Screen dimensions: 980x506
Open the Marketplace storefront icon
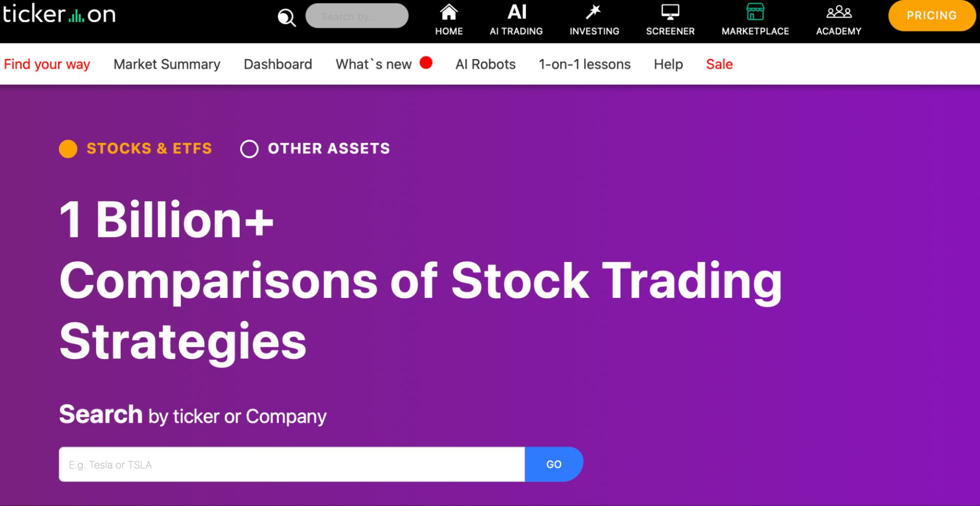tap(755, 12)
